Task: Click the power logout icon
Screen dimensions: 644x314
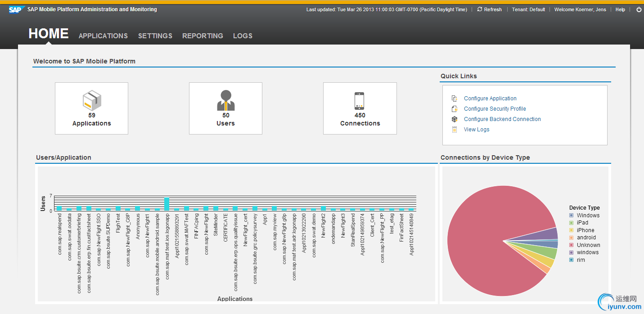Action: coord(639,9)
